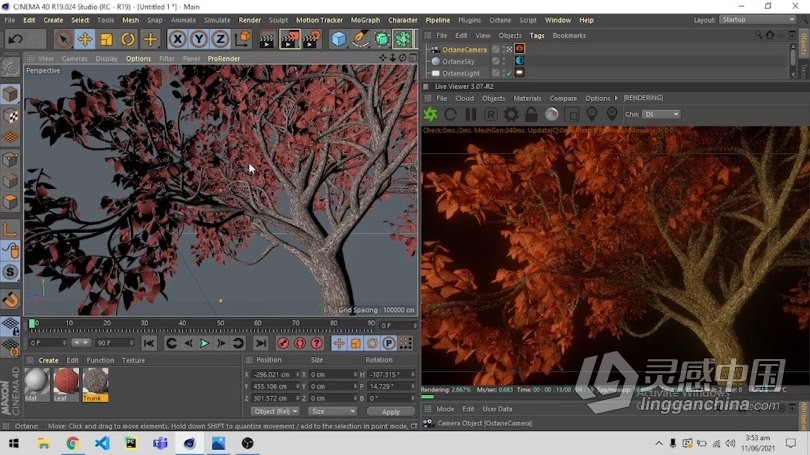Click the Undo arrow icon
The width and height of the screenshot is (810, 455).
click(x=15, y=39)
